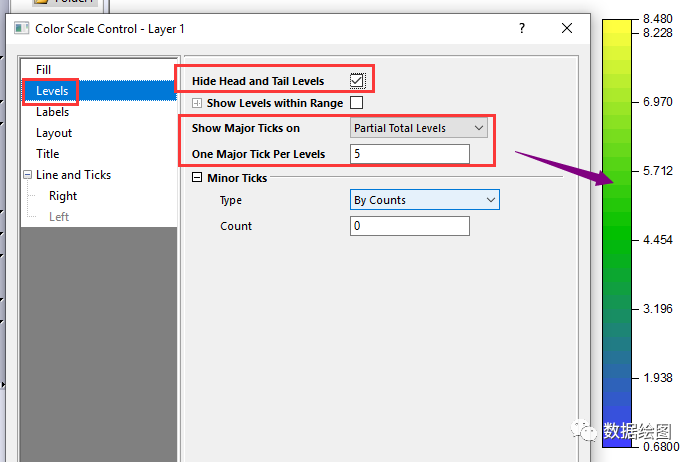The image size is (694, 462).
Task: Collapse the Minor Ticks section
Action: [x=197, y=177]
